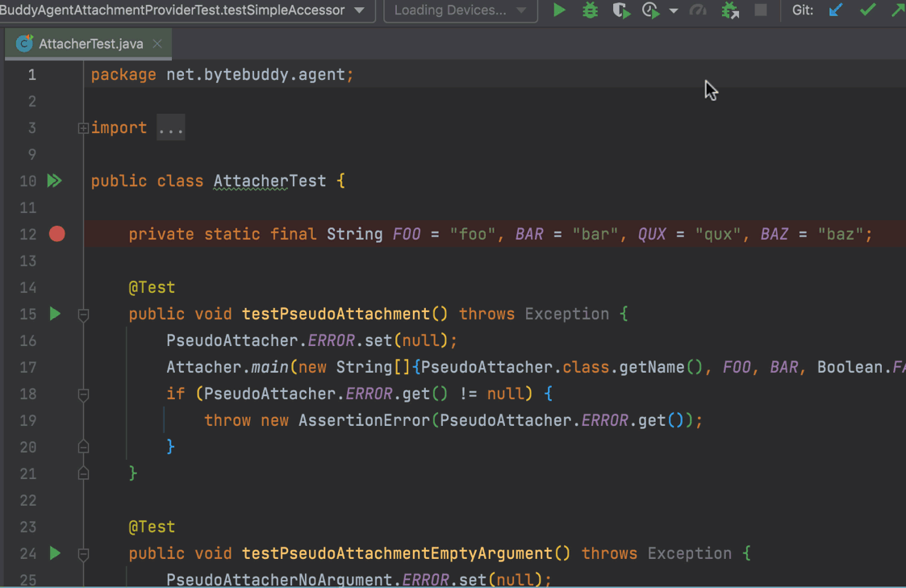Run testPseudoAttachment from its gutter play icon
The width and height of the screenshot is (906, 588).
(54, 314)
